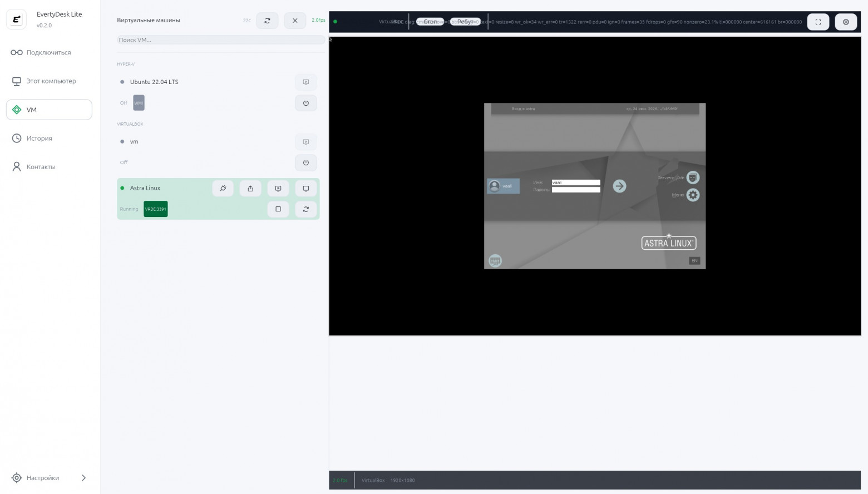Power on the vm machine

point(306,163)
